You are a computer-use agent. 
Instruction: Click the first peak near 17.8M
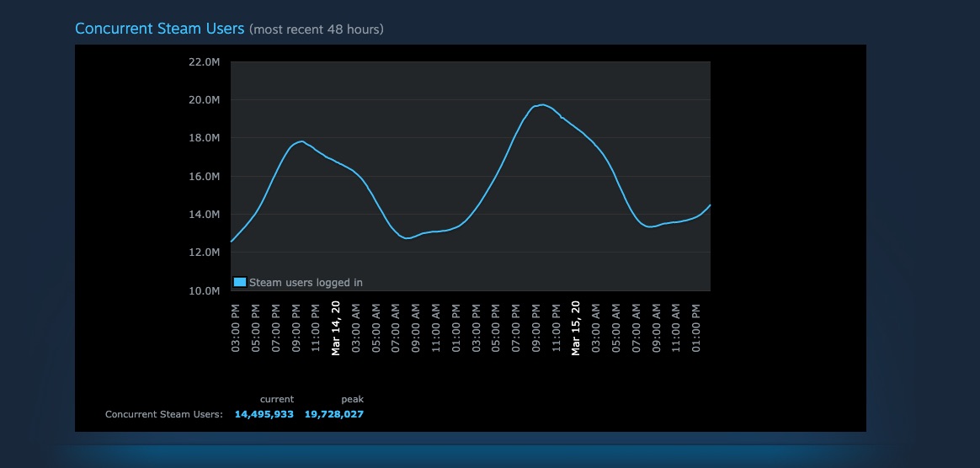[x=301, y=141]
